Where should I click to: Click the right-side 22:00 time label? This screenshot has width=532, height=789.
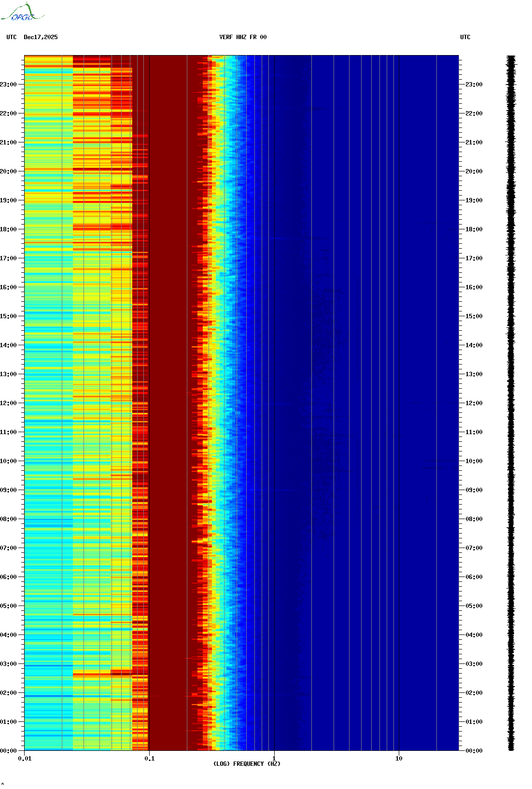[x=474, y=113]
